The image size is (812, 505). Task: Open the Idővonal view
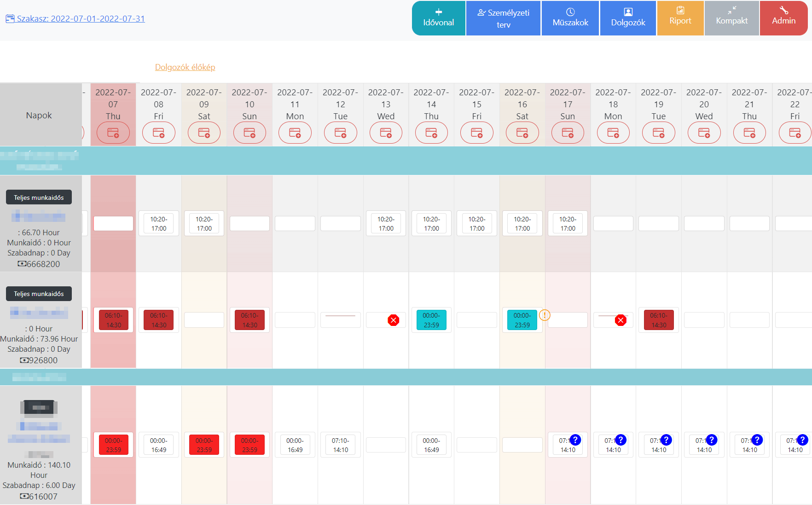[x=438, y=18]
